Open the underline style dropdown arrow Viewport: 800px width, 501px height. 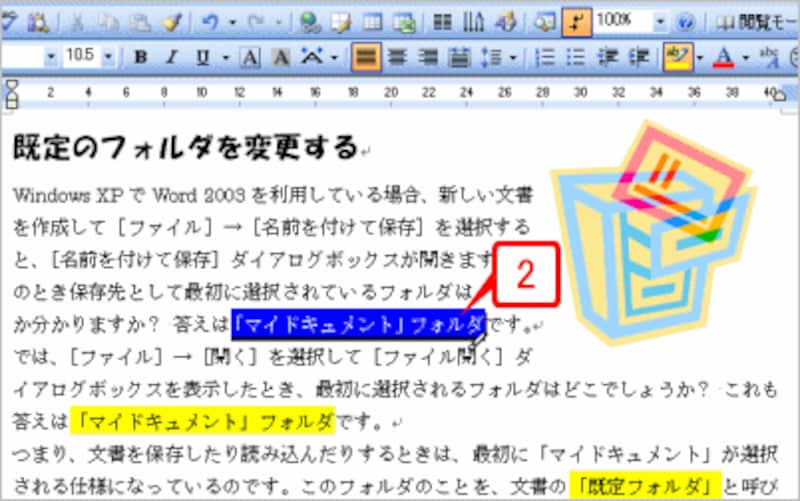coord(225,58)
